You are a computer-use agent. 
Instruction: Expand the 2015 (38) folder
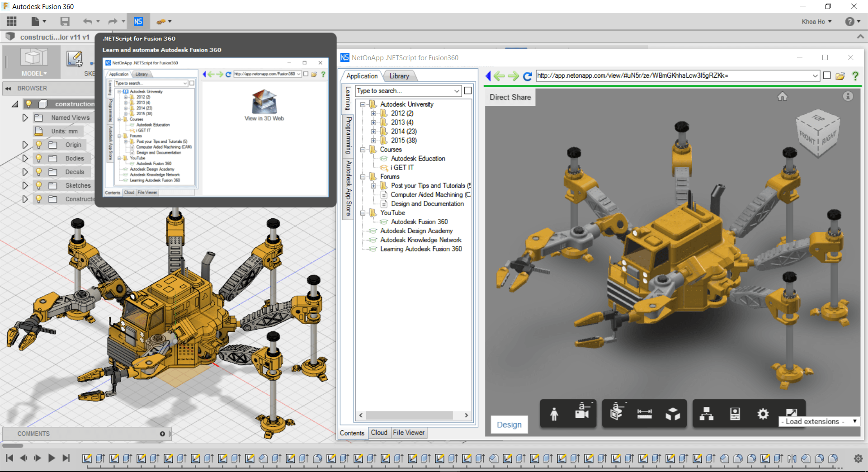373,141
